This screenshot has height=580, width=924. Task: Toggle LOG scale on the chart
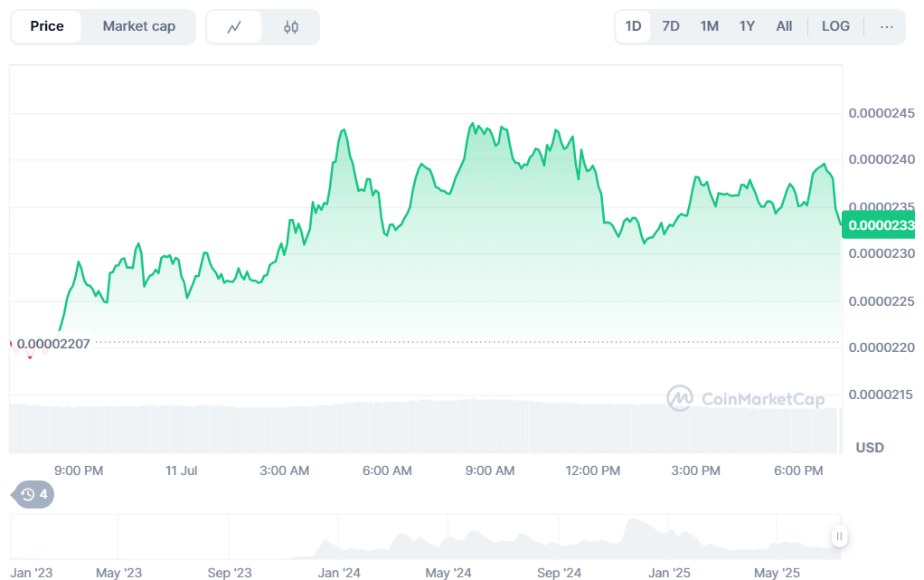click(x=835, y=26)
